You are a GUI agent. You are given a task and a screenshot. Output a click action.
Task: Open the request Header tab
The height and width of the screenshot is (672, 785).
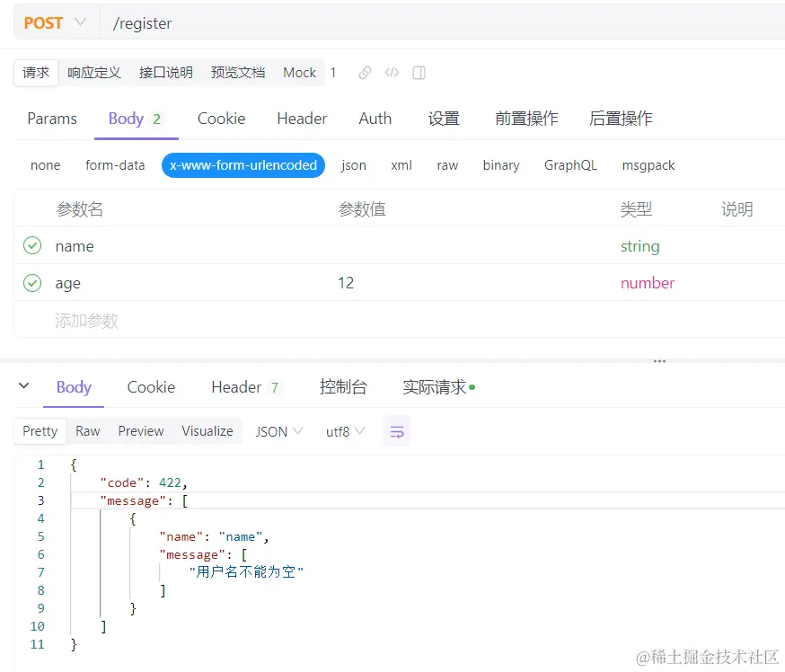[x=302, y=119]
